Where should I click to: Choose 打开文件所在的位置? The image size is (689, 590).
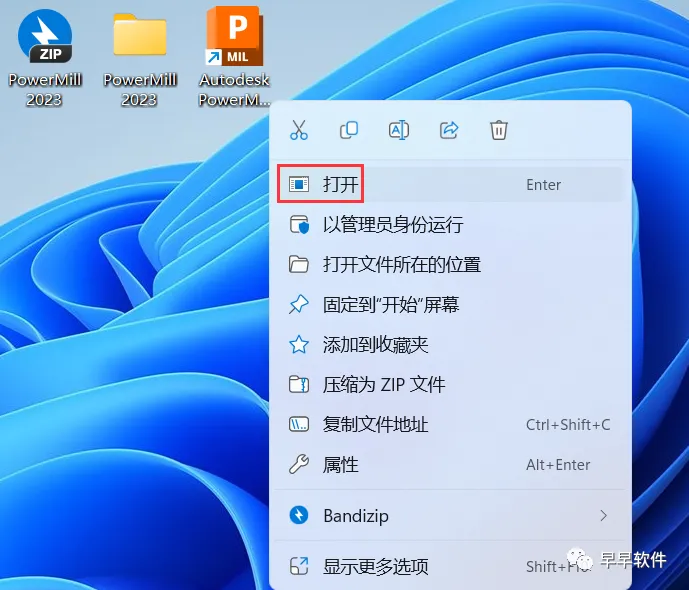(450, 264)
